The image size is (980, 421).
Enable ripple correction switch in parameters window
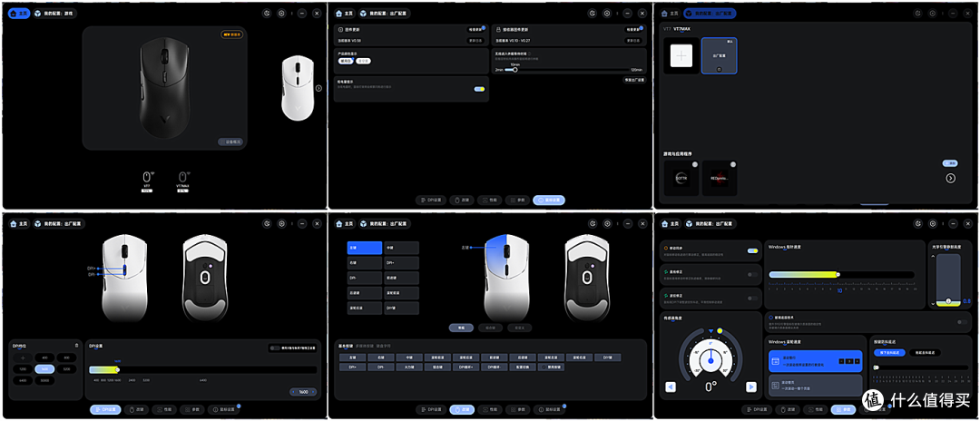pos(752,298)
